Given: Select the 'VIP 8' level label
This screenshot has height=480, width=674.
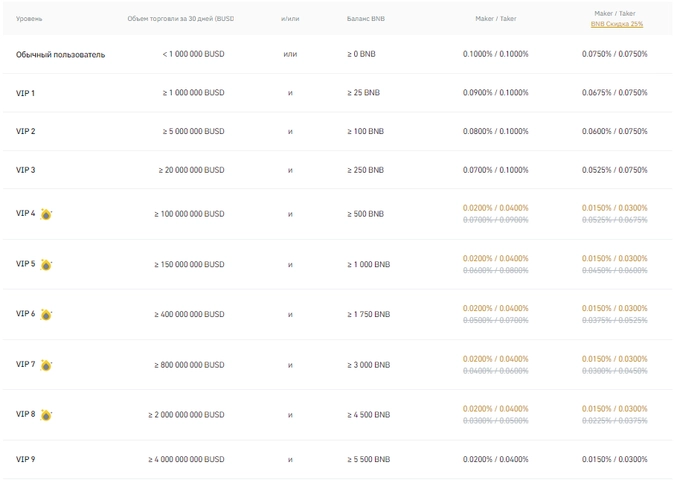Looking at the screenshot, I should point(25,414).
